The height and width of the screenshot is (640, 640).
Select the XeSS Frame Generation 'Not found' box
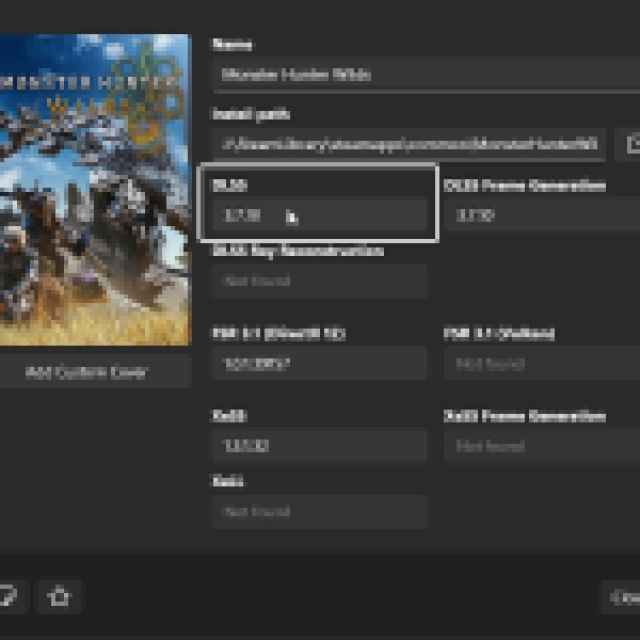tap(542, 446)
